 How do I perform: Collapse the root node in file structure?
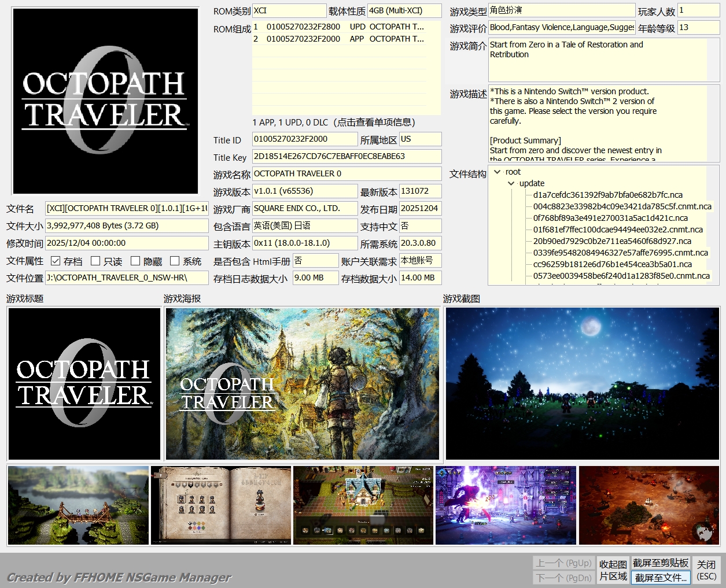[x=497, y=172]
